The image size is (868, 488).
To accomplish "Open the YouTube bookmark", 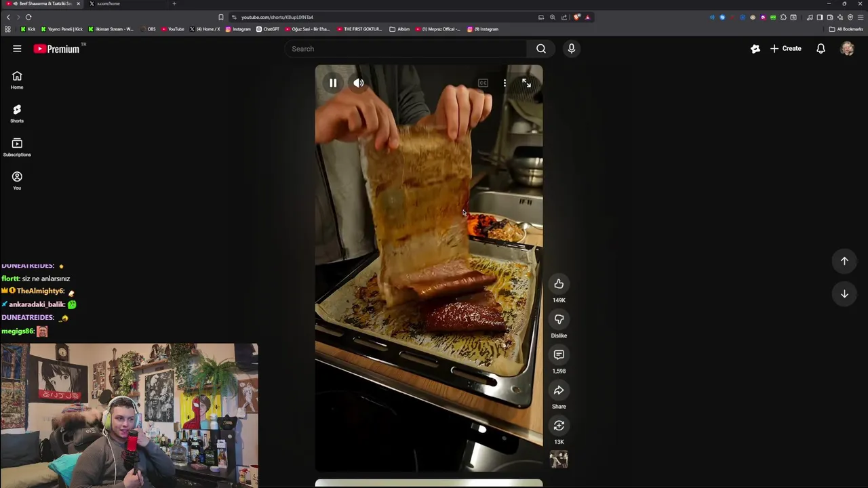I will click(173, 29).
